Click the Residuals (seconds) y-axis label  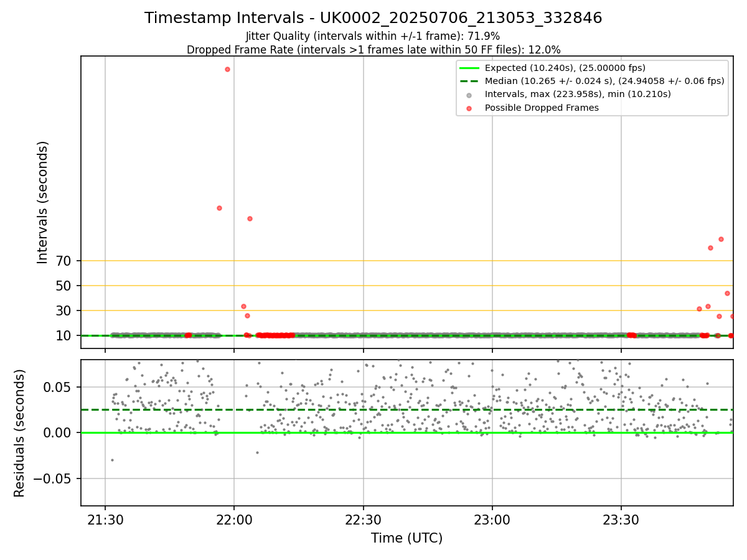pyautogui.click(x=20, y=433)
